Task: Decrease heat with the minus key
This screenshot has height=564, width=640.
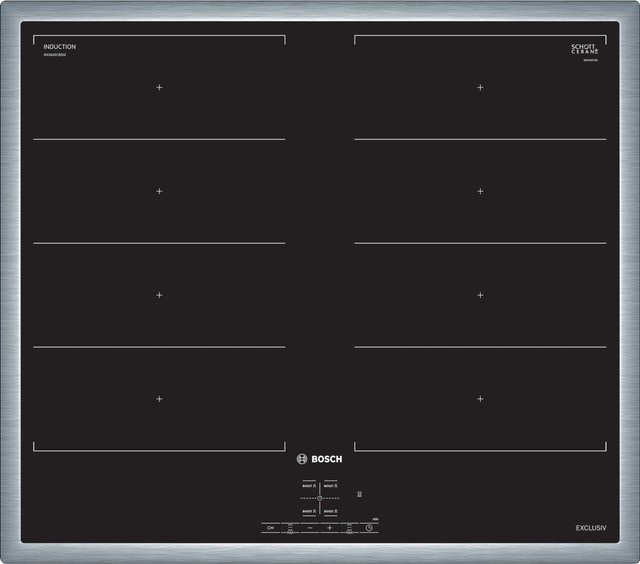Action: 310,528
